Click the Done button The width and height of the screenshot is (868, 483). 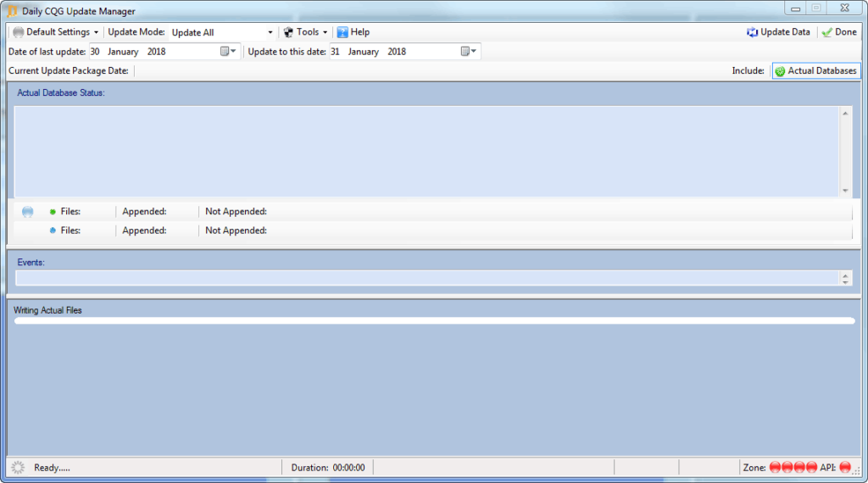[x=839, y=32]
